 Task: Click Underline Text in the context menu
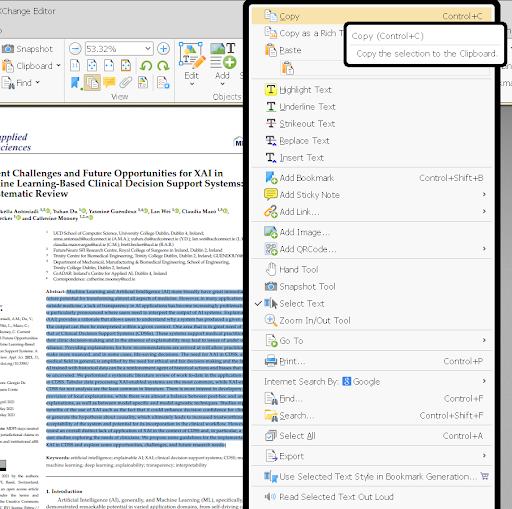pyautogui.click(x=372, y=107)
